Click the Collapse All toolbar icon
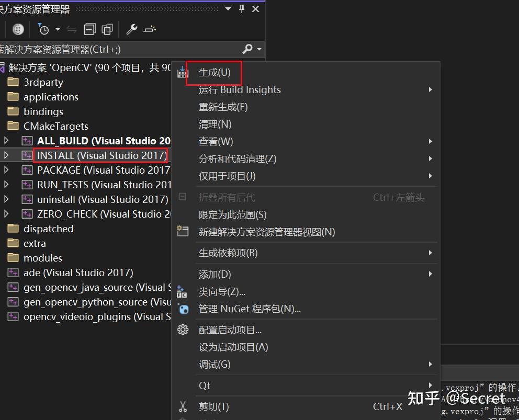This screenshot has height=420, width=519. pos(89,29)
